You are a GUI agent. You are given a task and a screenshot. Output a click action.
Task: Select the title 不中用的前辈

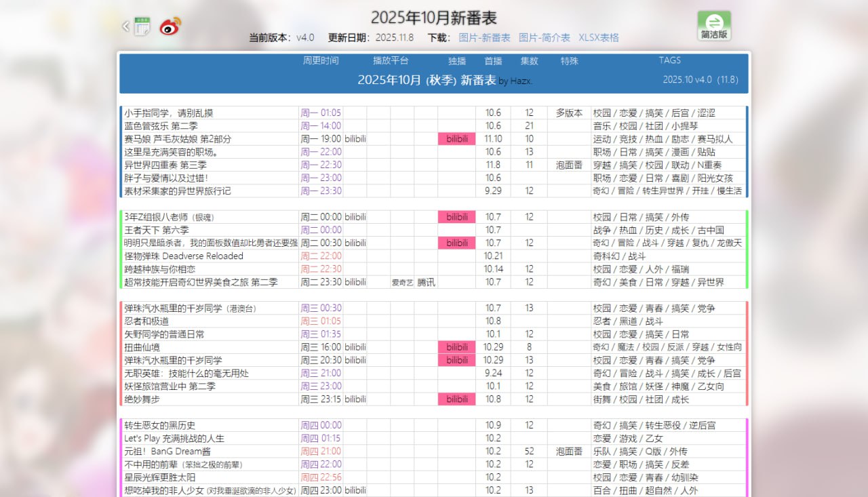(x=150, y=464)
